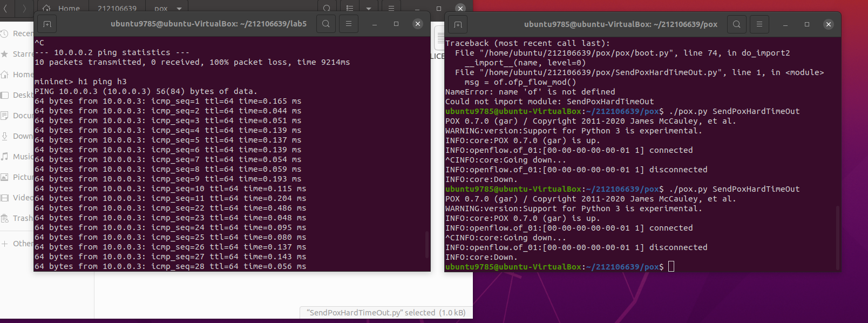
Task: Click the "mininet> h1 ping h3" line
Action: point(80,82)
